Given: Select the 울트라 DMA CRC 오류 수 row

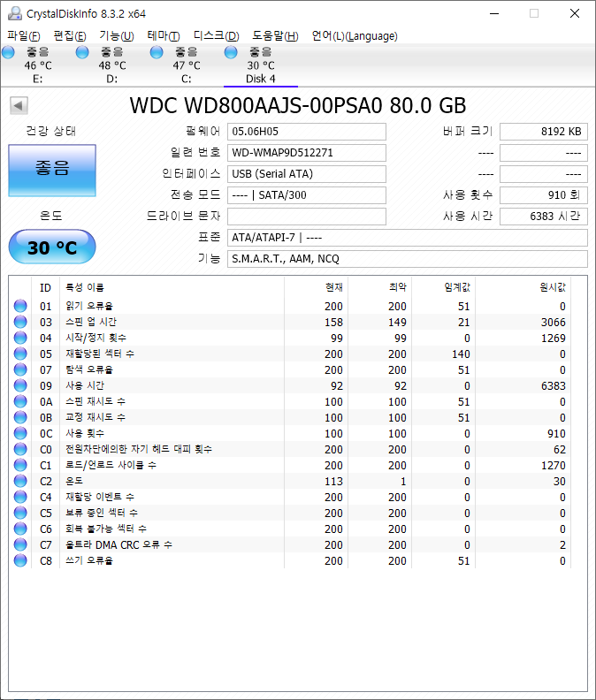Looking at the screenshot, I should point(290,544).
